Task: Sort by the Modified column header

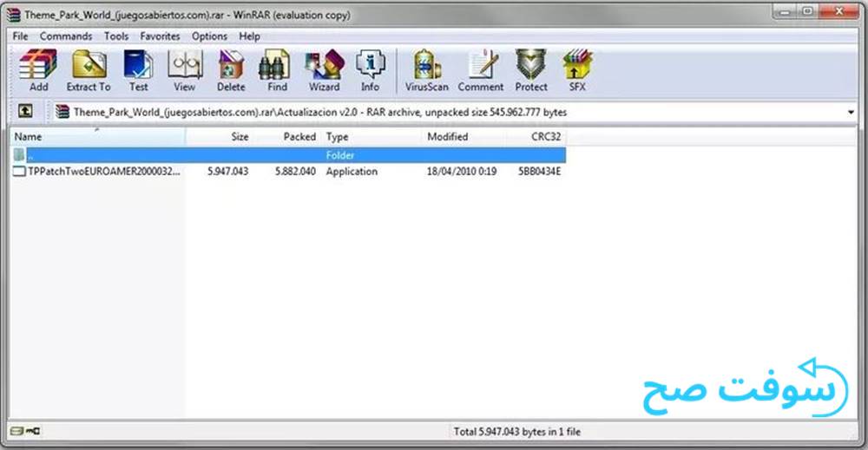Action: click(464, 136)
